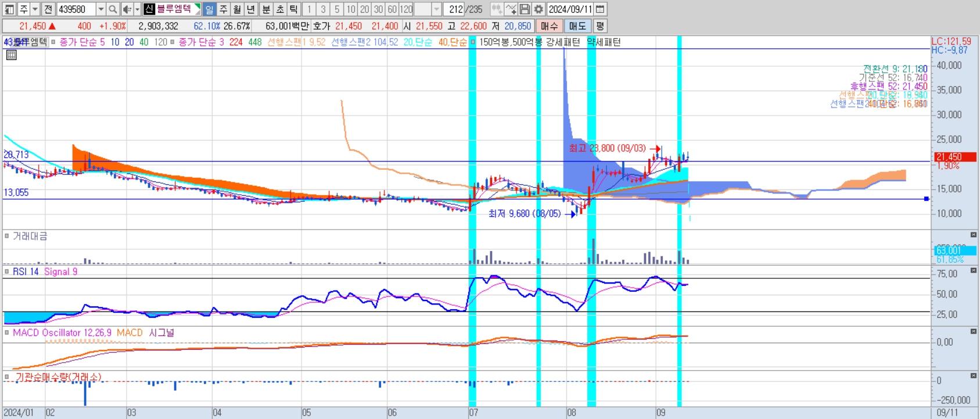Viewport: 980px width, 419px height.
Task: Close the MACD Oscillator panel
Action: click(x=974, y=331)
